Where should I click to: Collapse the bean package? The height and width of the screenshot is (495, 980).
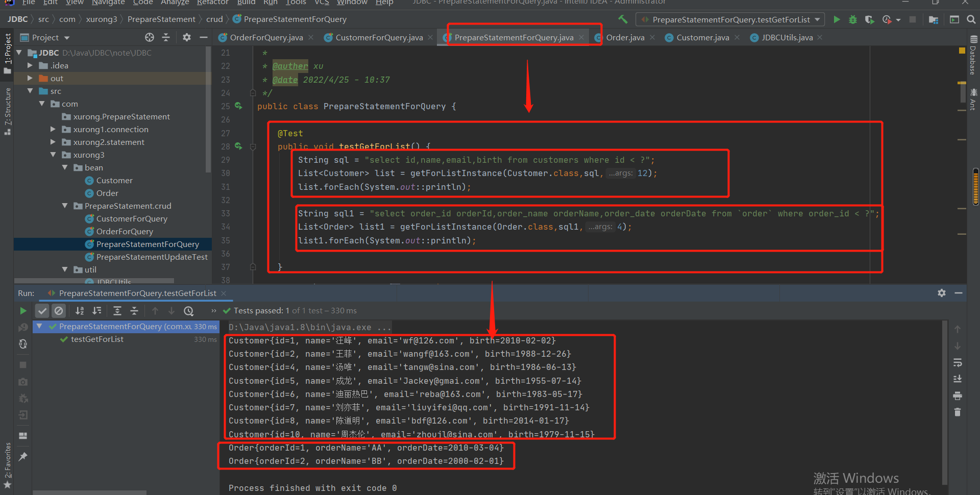tap(64, 167)
